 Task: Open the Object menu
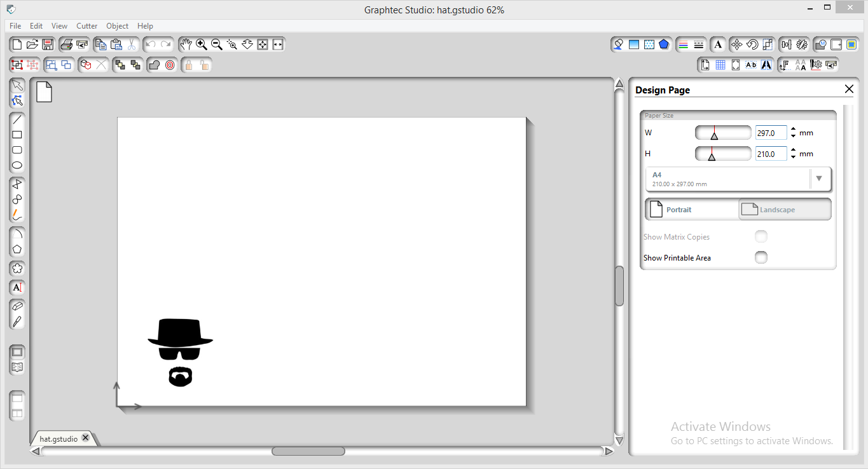click(x=118, y=26)
